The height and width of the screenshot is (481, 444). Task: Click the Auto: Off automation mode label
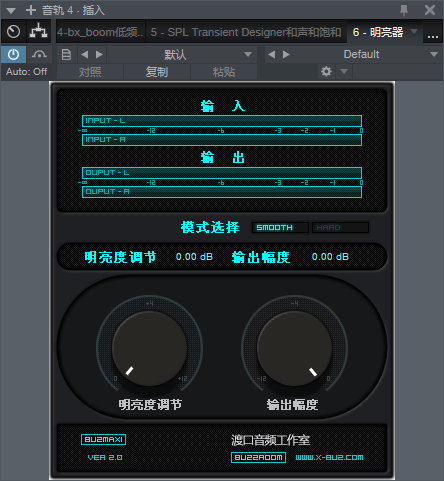click(x=26, y=72)
